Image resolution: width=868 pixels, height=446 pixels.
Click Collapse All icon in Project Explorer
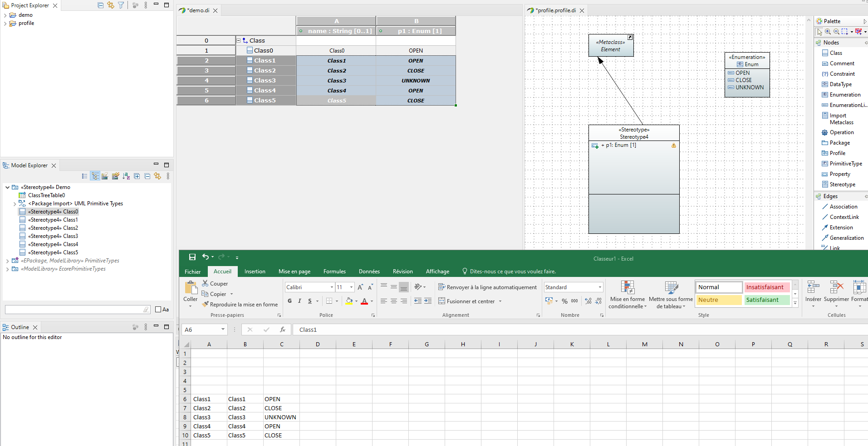point(101,5)
